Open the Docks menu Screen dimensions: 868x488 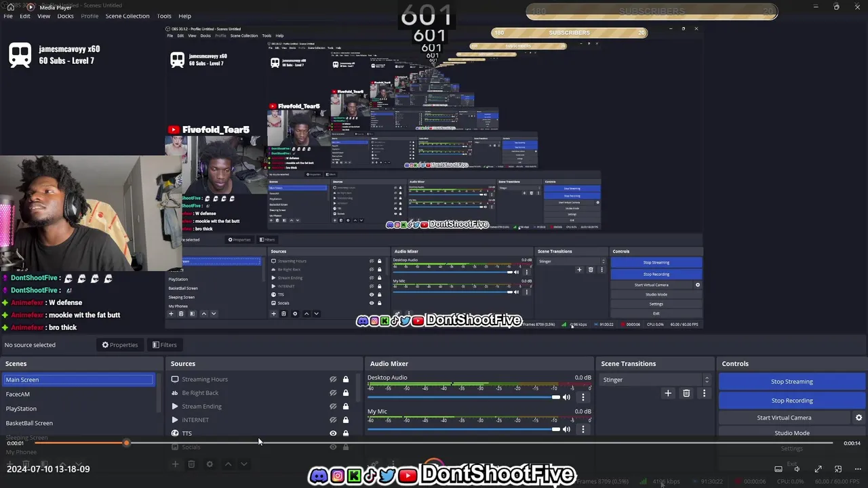pos(65,16)
